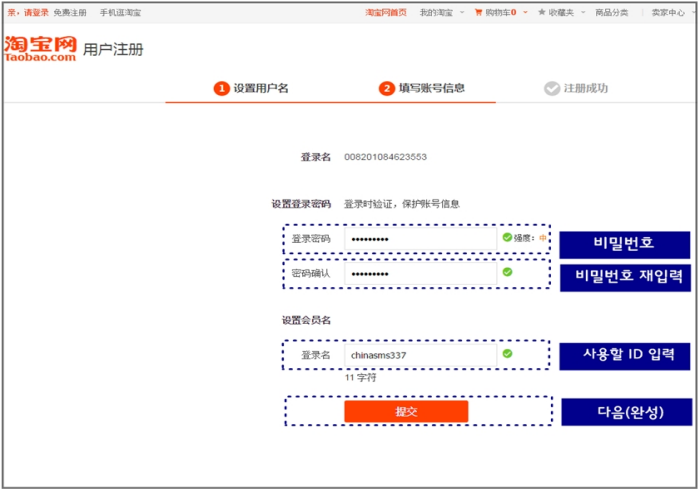Click green checkmark beside password field
700x491 pixels.
[507, 238]
